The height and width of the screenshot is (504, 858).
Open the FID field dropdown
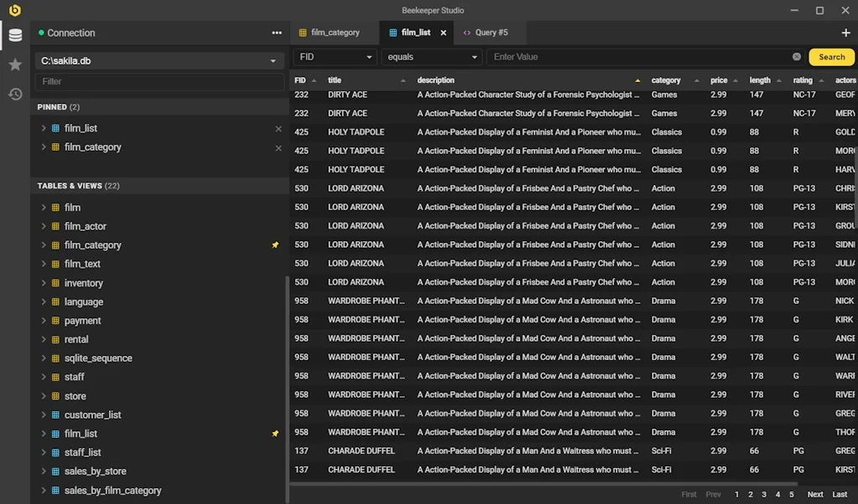point(333,56)
